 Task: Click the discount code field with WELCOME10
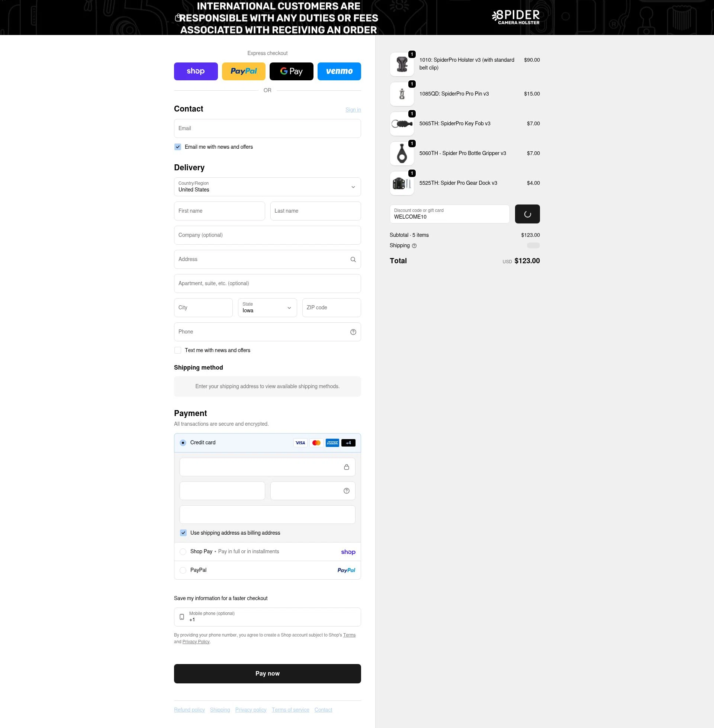(449, 214)
